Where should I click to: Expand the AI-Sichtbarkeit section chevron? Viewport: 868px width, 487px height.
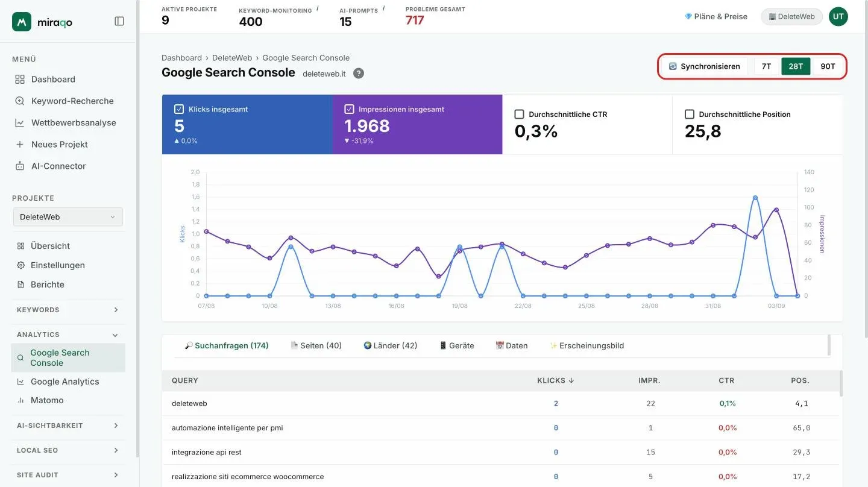[116, 426]
